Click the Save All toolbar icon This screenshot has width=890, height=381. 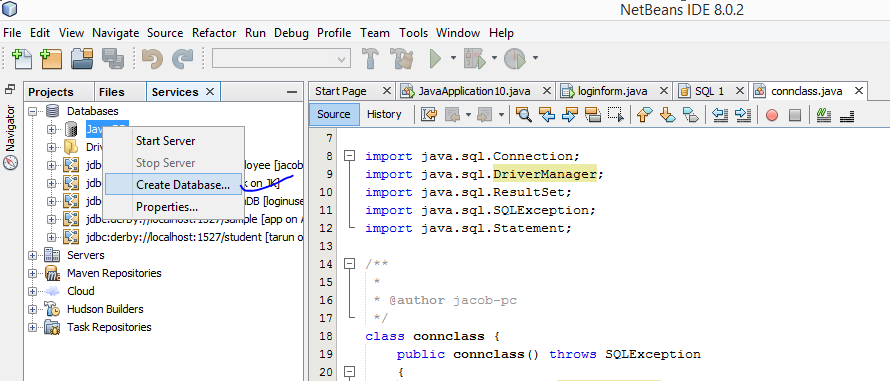pos(112,58)
